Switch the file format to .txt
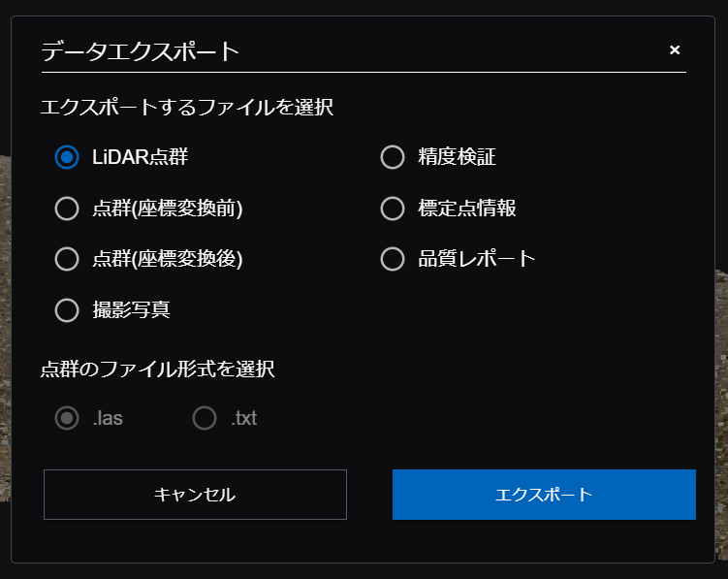728x579 pixels. [205, 418]
